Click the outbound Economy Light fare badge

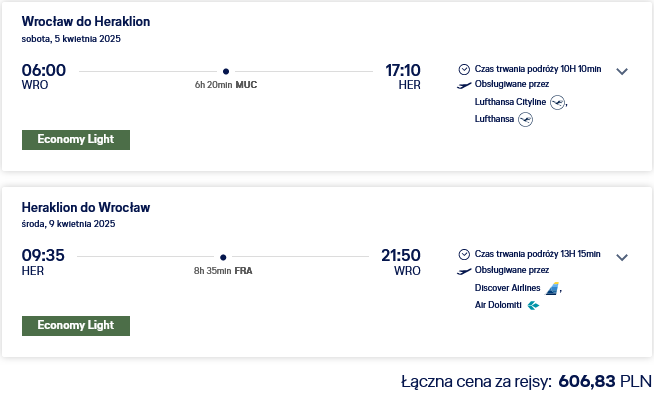tap(76, 140)
